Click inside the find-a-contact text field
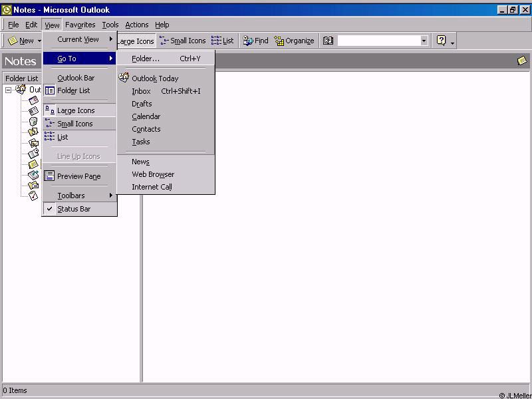Viewport: 532px width, 399px height. tap(378, 41)
